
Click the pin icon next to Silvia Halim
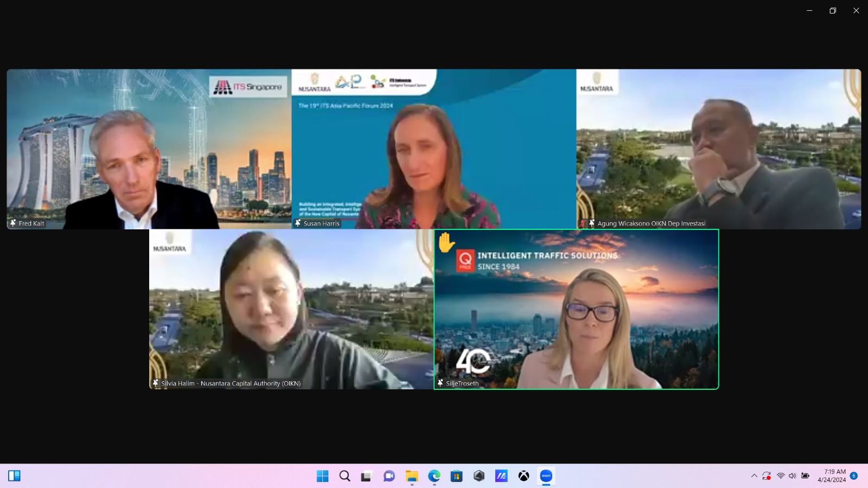(156, 383)
